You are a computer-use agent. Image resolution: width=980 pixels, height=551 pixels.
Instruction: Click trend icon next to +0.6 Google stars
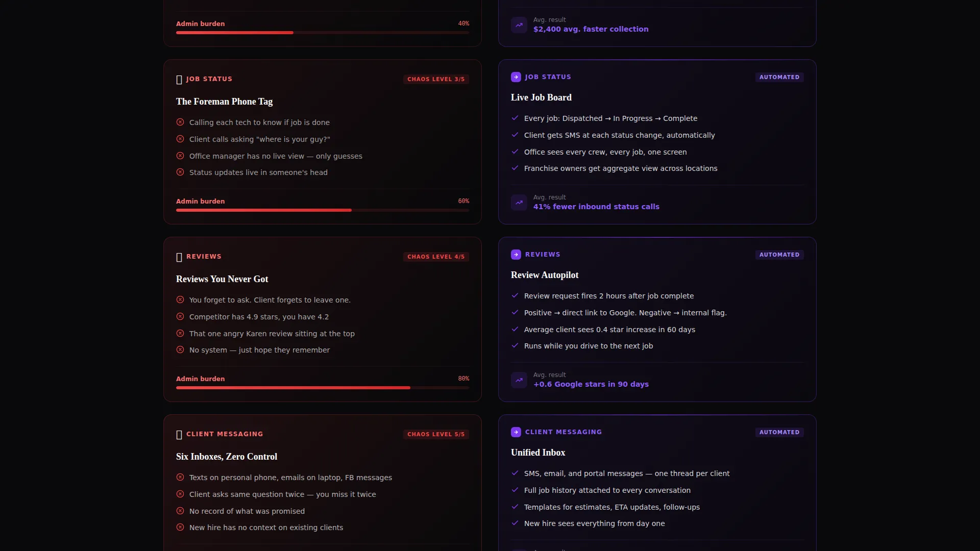[x=519, y=380]
